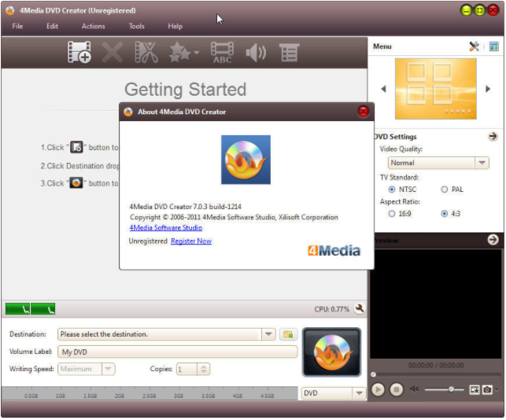Click the preview seek bar handle
506x420 pixels.
[373, 375]
